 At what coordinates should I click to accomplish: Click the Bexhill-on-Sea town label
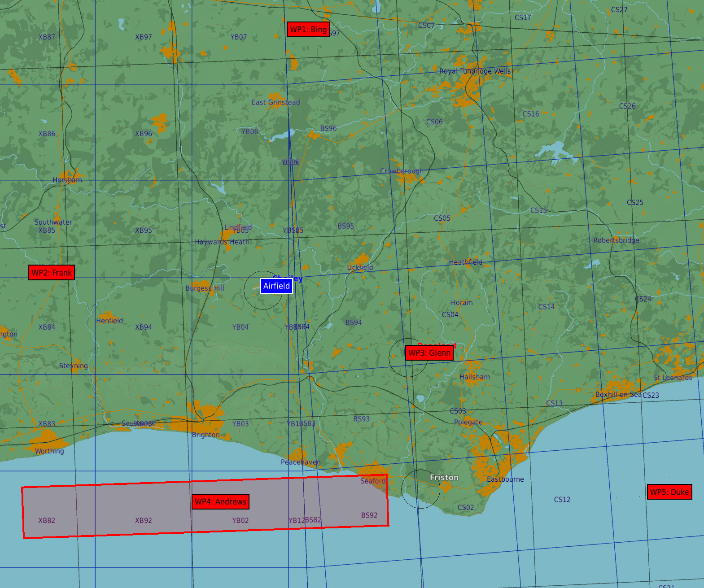tap(618, 395)
